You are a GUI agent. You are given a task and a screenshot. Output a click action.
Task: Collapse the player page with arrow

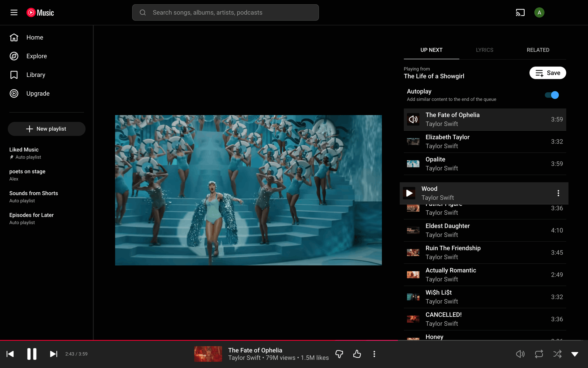[575, 354]
